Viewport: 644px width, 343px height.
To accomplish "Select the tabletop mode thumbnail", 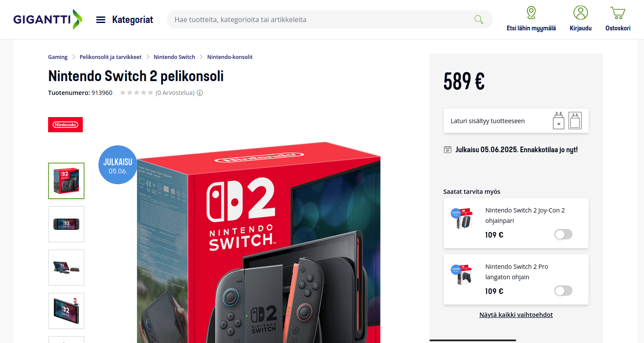I will (x=66, y=268).
